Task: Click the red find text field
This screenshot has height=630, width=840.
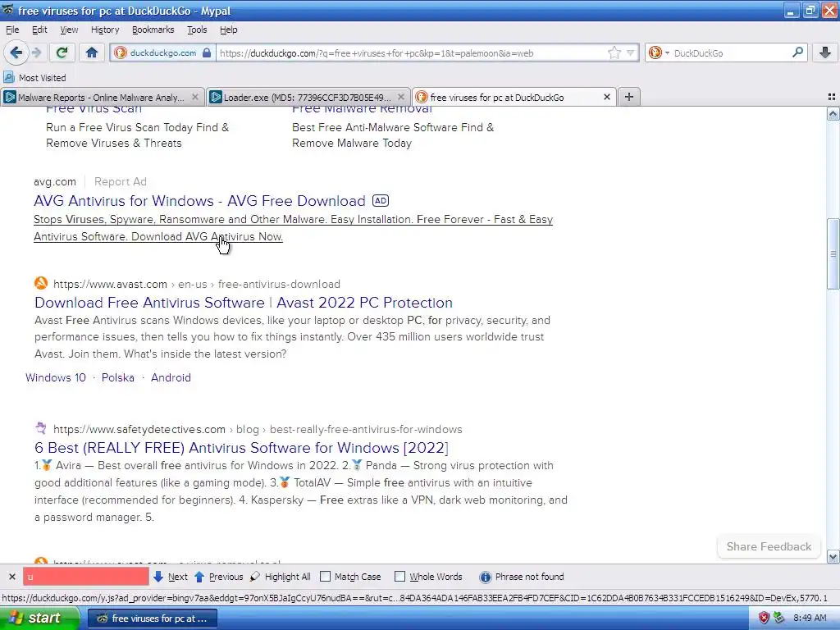Action: [x=85, y=577]
